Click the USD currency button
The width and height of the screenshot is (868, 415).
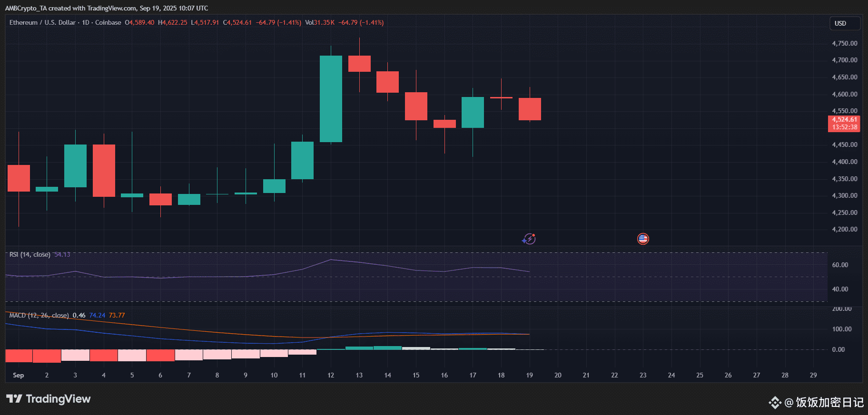point(845,23)
